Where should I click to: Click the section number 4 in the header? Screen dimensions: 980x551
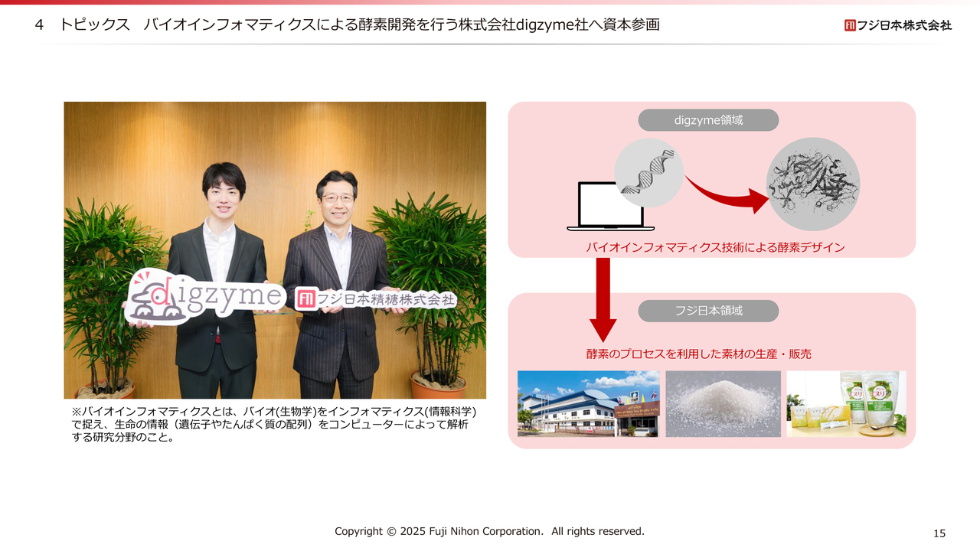[39, 25]
